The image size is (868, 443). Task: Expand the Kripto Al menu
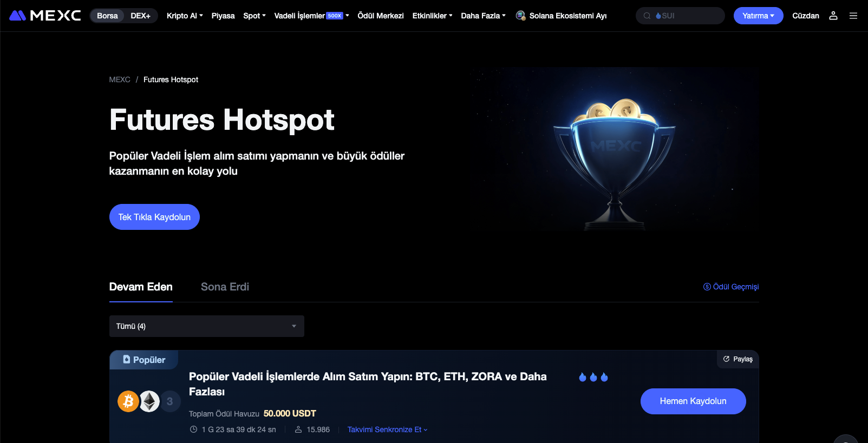(x=185, y=16)
